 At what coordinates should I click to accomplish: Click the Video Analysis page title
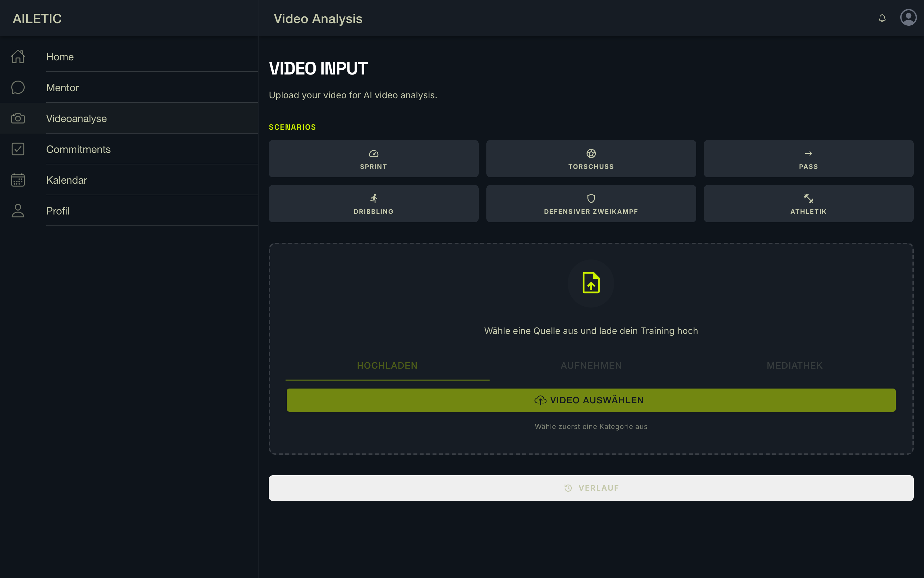tap(318, 19)
